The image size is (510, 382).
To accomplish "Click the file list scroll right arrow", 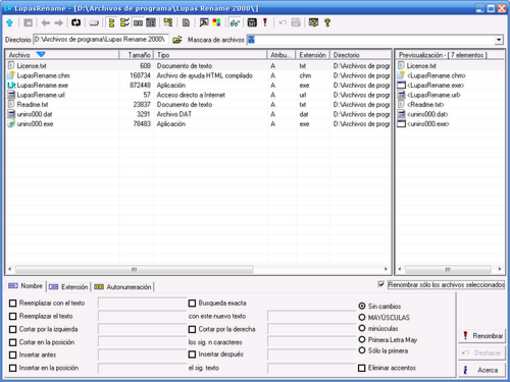I will coord(386,269).
